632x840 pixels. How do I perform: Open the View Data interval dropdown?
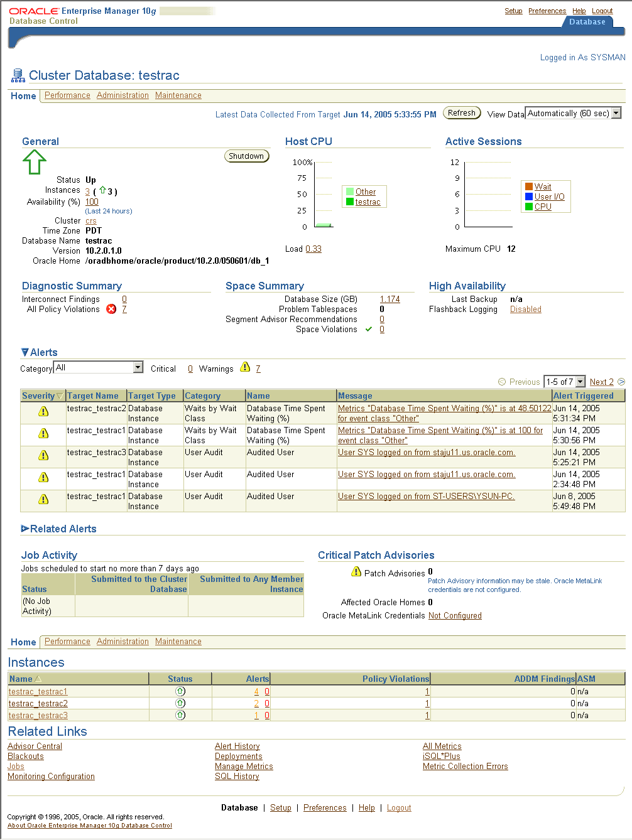617,113
